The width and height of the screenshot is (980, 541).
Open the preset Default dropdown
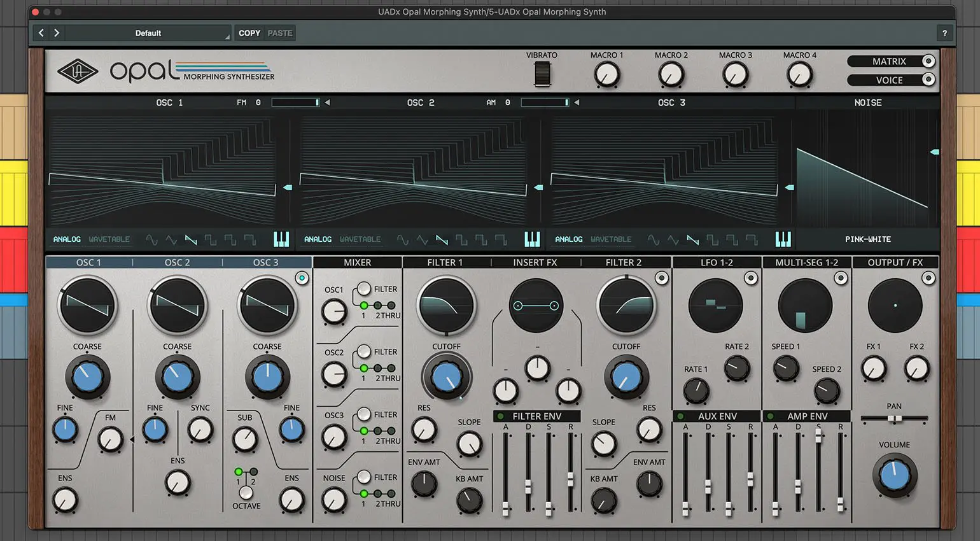(148, 32)
